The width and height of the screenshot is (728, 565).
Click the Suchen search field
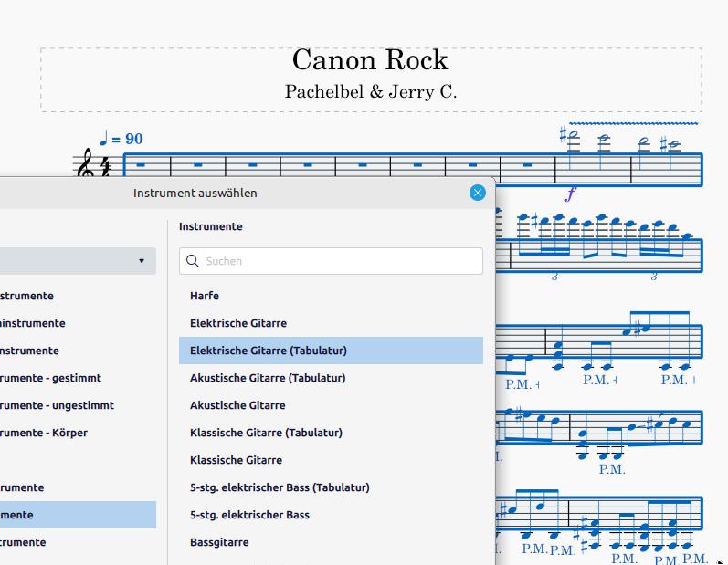[x=331, y=261]
